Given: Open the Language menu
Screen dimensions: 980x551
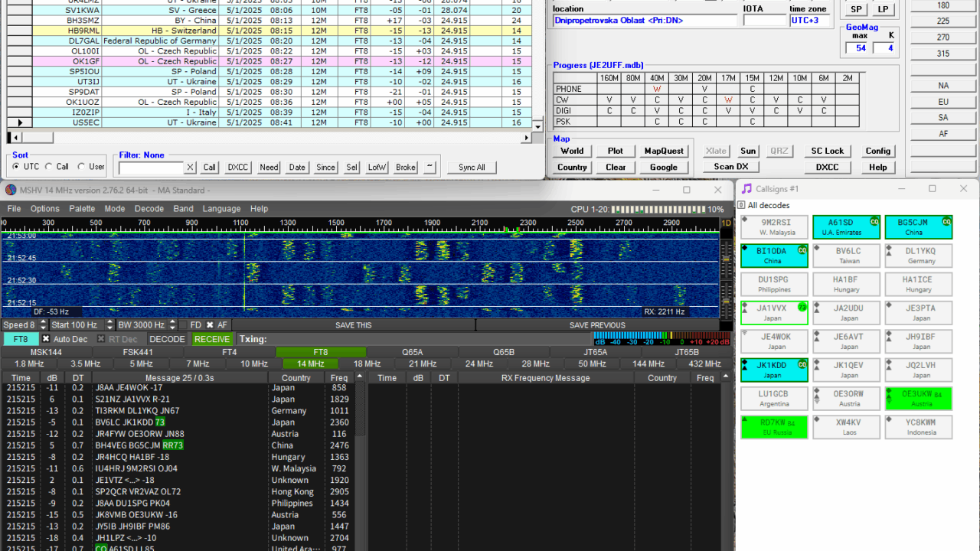Looking at the screenshot, I should coord(221,209).
